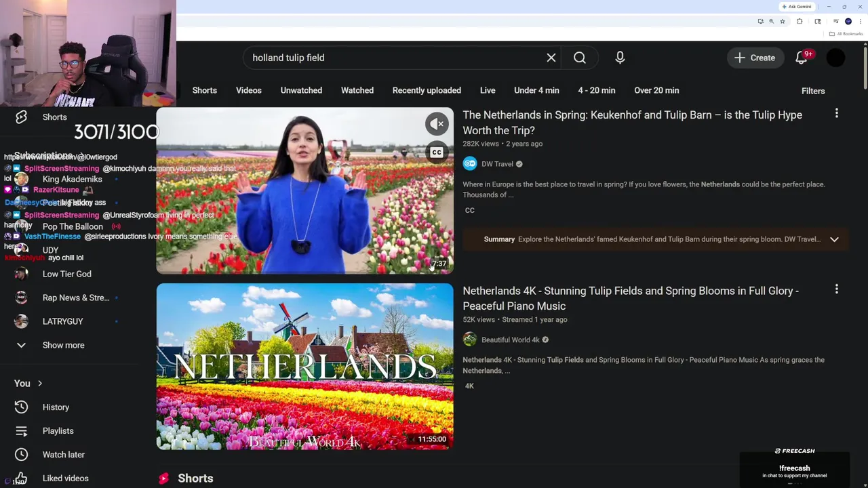Expand the You section arrow
This screenshot has height=488, width=868.
pos(39,384)
